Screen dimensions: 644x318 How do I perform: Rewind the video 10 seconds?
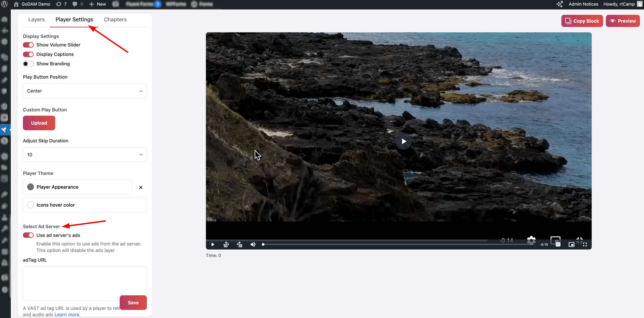click(226, 245)
